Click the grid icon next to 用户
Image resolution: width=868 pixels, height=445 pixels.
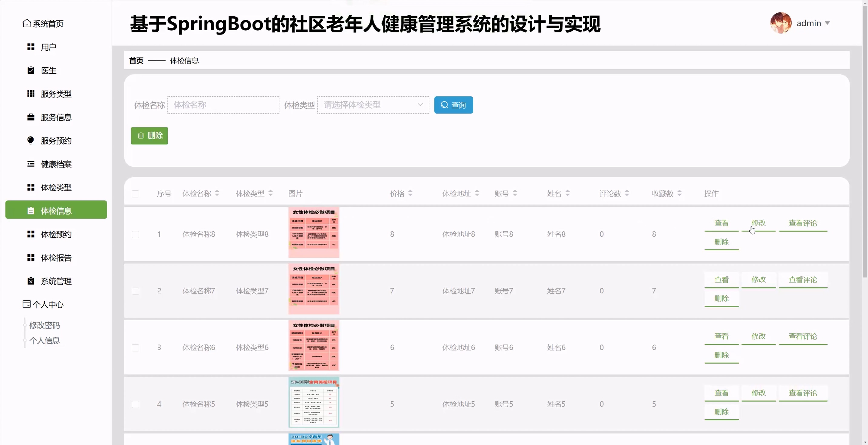pos(31,47)
